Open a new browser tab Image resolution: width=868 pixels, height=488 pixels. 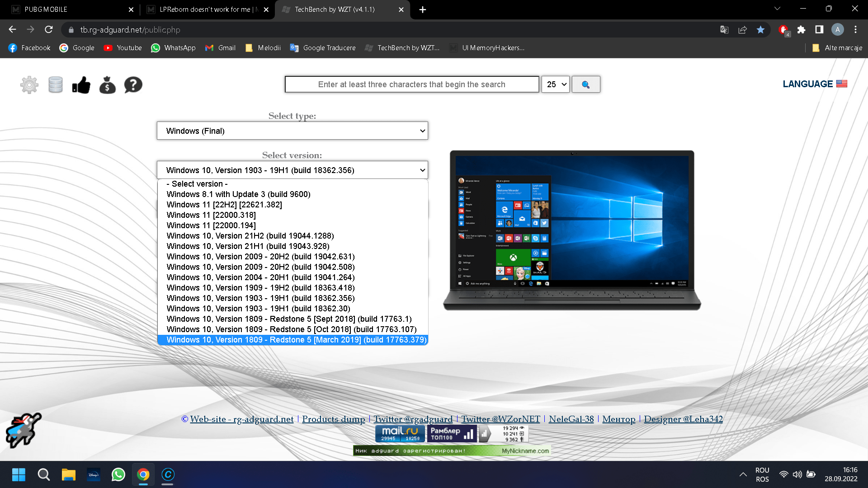pyautogui.click(x=423, y=9)
